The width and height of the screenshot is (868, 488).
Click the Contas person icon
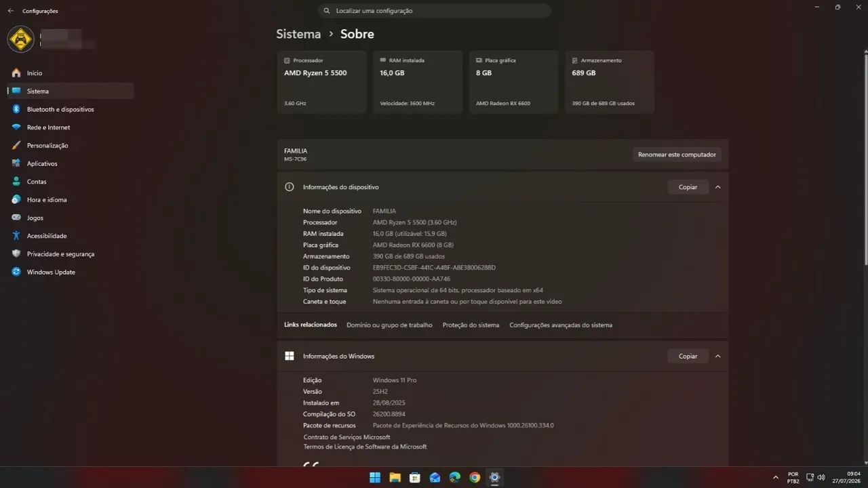16,182
